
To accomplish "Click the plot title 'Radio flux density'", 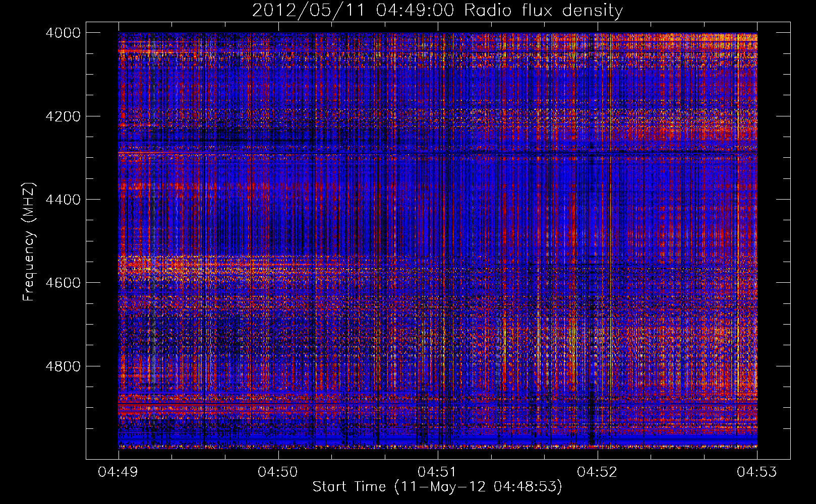I will point(544,11).
